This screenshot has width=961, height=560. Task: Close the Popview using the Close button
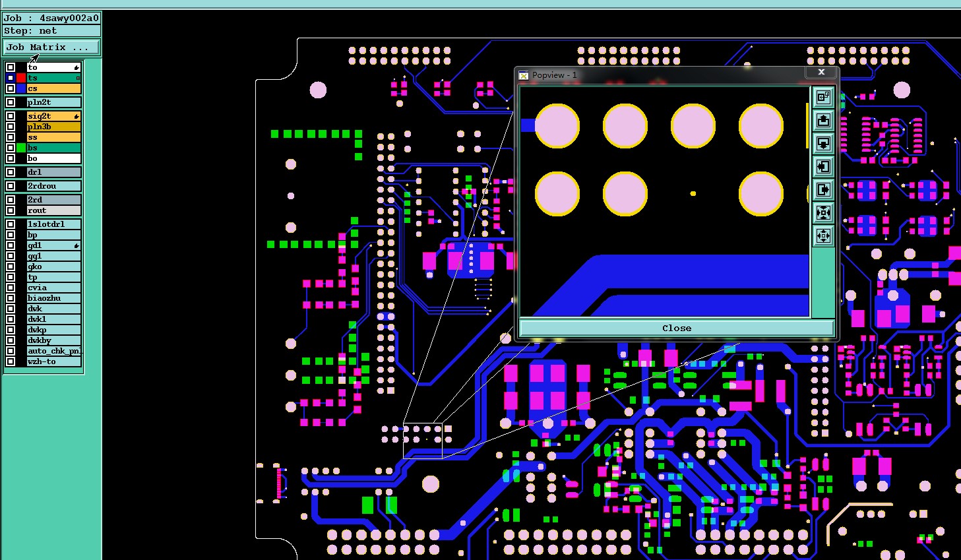point(677,328)
